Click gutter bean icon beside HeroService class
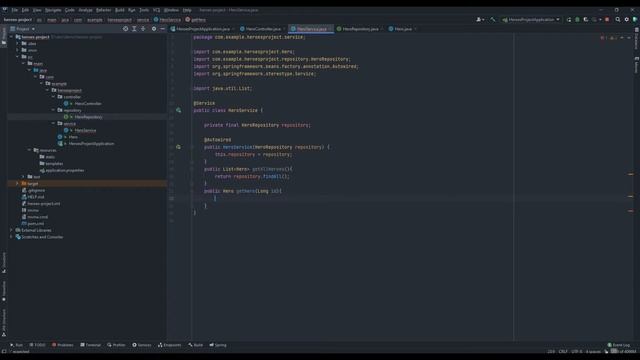 [x=178, y=110]
